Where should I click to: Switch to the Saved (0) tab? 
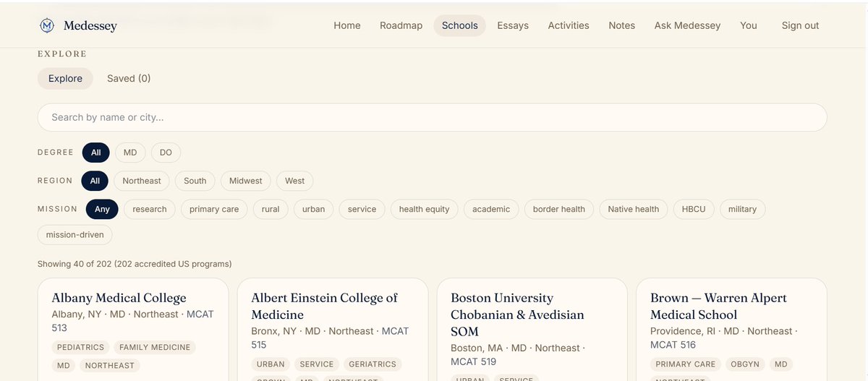(x=129, y=78)
